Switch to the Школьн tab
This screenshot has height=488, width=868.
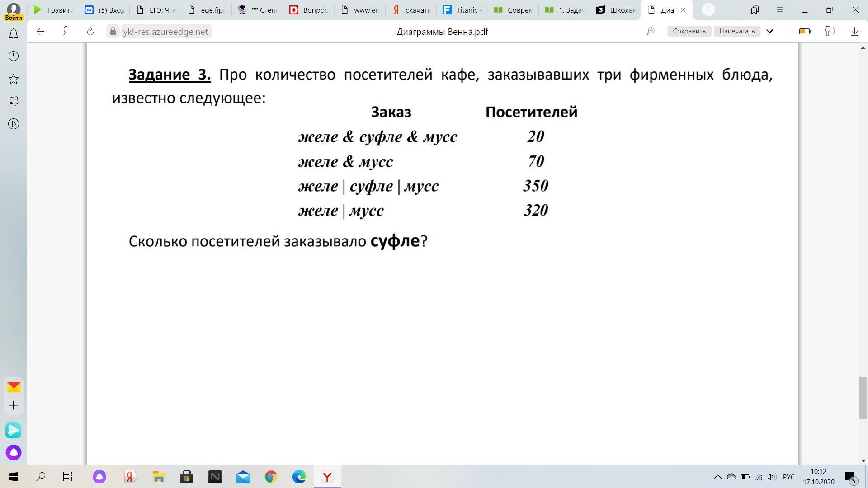coord(615,10)
